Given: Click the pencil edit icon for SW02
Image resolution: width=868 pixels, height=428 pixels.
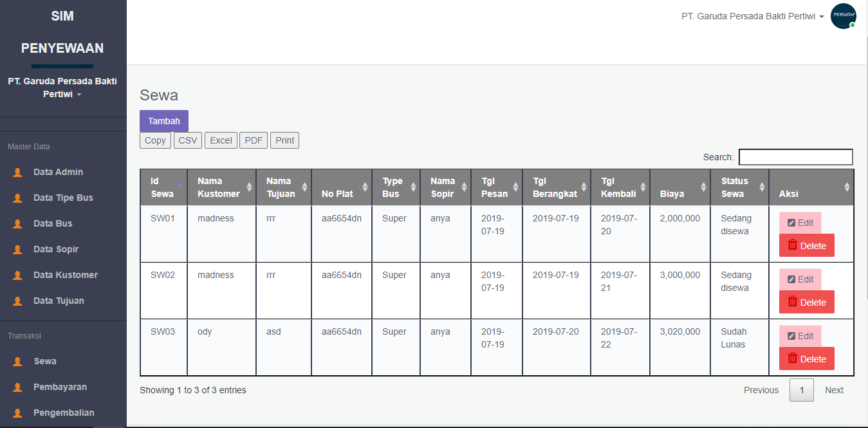Looking at the screenshot, I should click(792, 280).
